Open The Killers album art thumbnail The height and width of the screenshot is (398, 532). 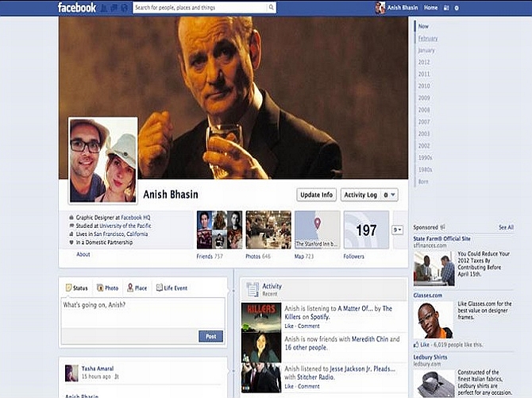(x=261, y=318)
